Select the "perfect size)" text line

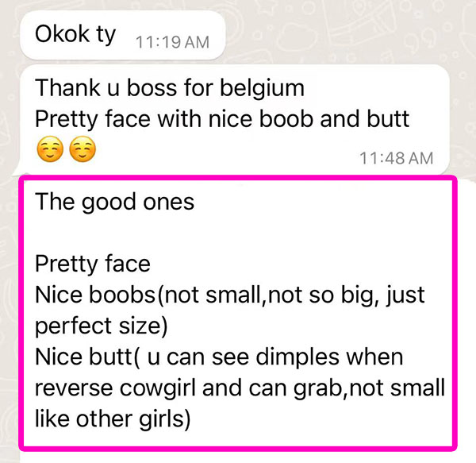[x=102, y=326]
